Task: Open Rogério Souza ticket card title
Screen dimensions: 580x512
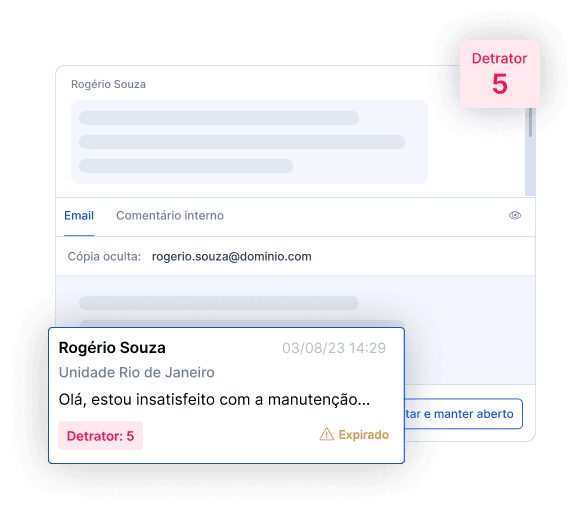Action: [x=112, y=348]
